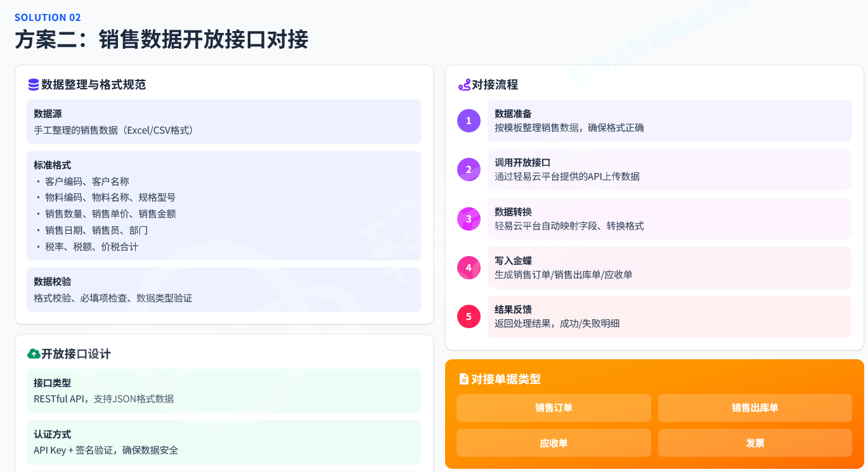Click the step 4 circle badge

pyautogui.click(x=469, y=267)
